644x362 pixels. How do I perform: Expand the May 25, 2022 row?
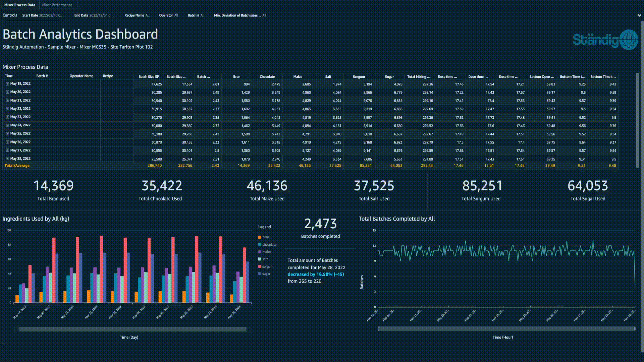click(x=7, y=133)
